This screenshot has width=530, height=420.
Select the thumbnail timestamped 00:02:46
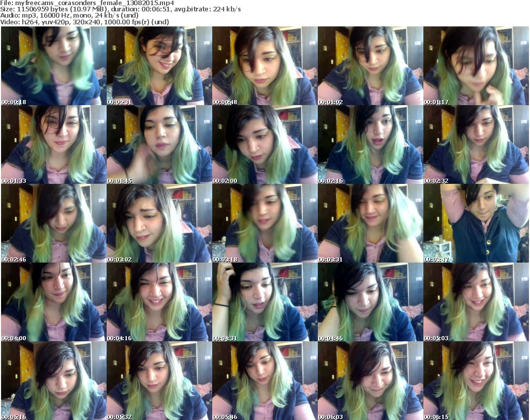coord(53,224)
